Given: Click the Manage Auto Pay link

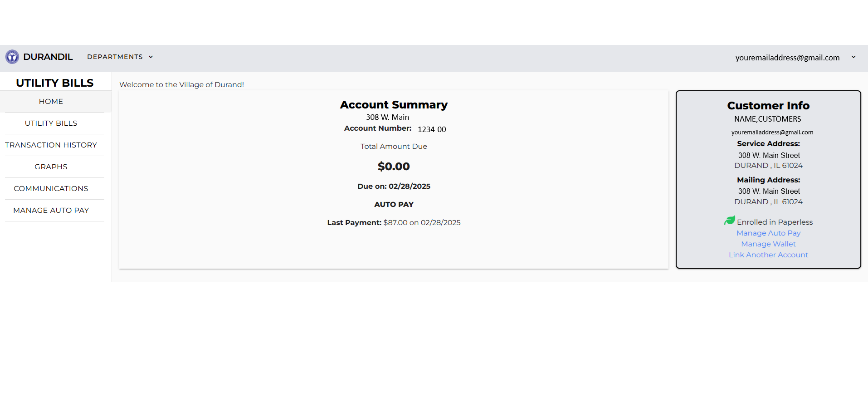Looking at the screenshot, I should [768, 233].
